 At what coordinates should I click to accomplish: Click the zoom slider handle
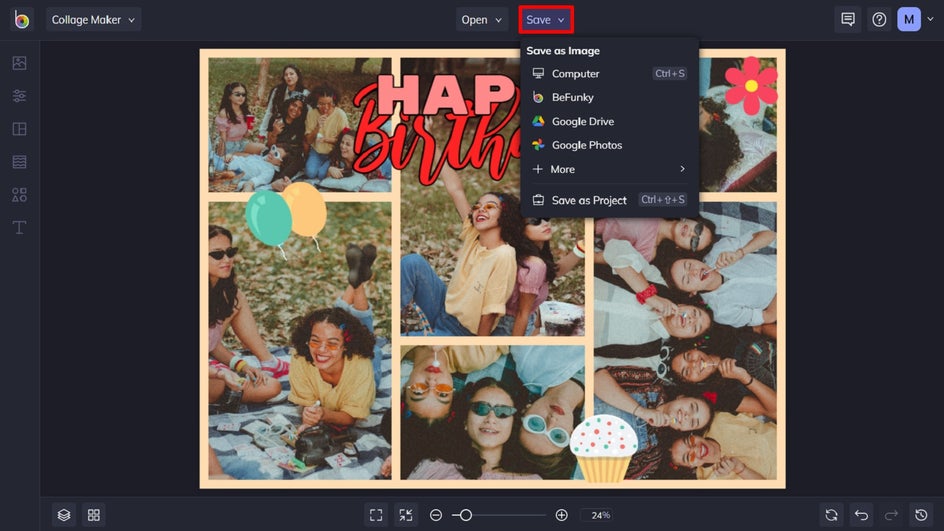[465, 515]
